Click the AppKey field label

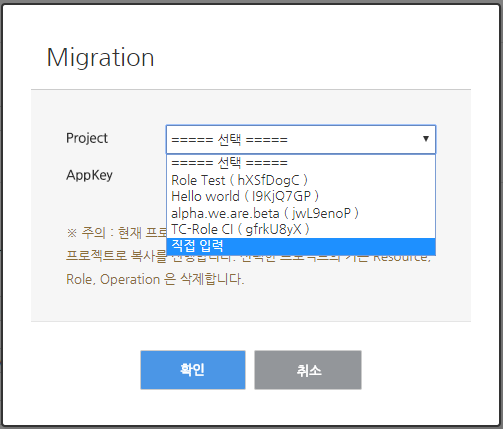89,175
